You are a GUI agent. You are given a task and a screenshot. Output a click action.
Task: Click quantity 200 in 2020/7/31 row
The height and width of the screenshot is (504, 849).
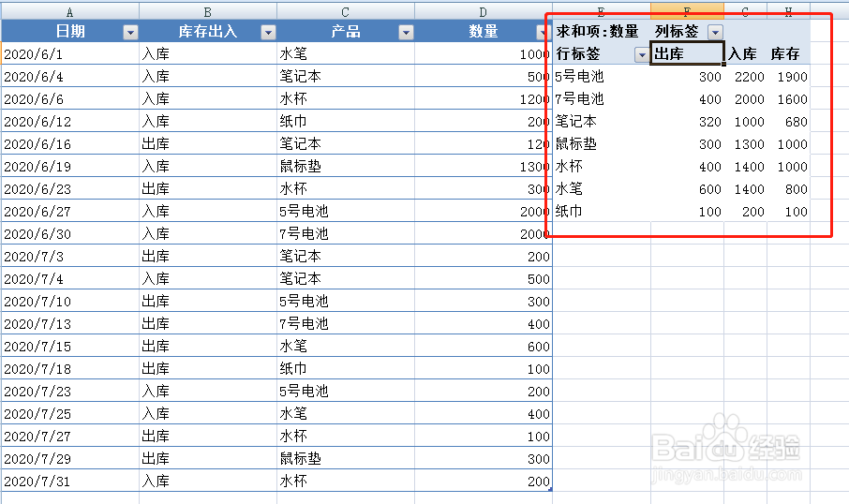point(483,481)
